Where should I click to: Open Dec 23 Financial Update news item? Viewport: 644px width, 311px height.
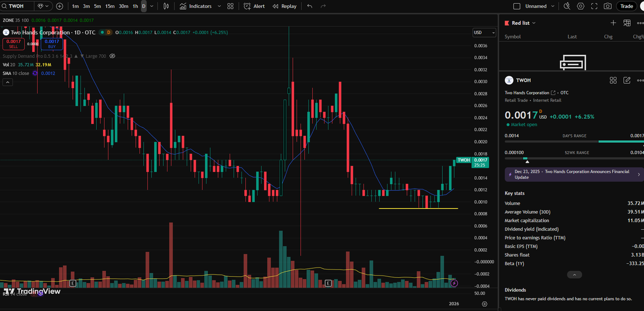coord(574,175)
